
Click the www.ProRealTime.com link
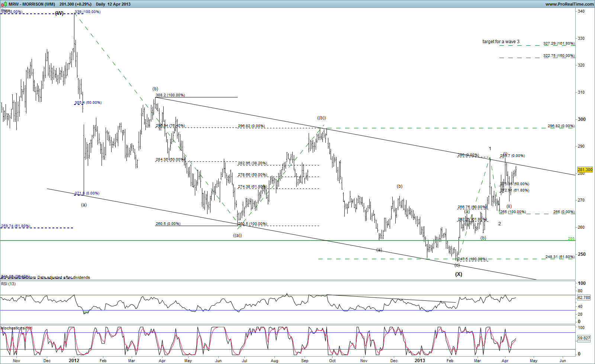[x=569, y=4]
